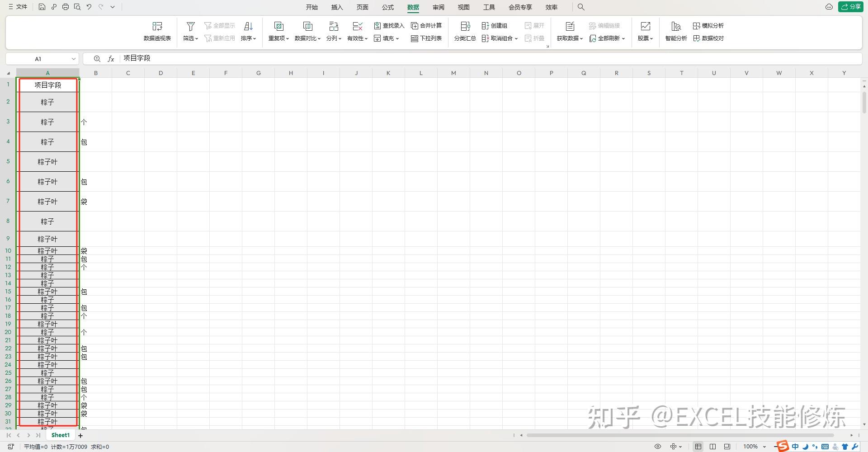Go to first sheet navigation arrow
Image resolution: width=868 pixels, height=452 pixels.
coord(9,435)
